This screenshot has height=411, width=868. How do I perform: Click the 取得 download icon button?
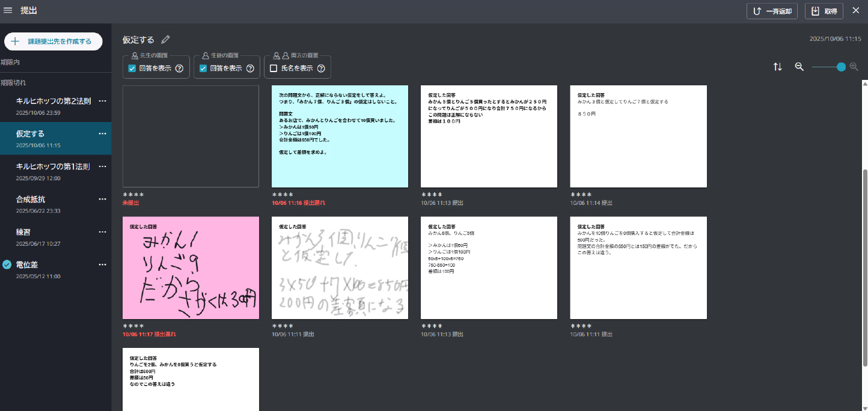click(x=824, y=10)
